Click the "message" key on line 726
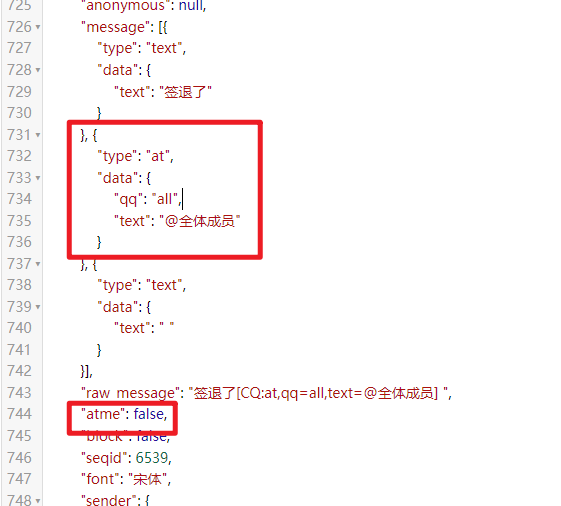 tap(116, 27)
